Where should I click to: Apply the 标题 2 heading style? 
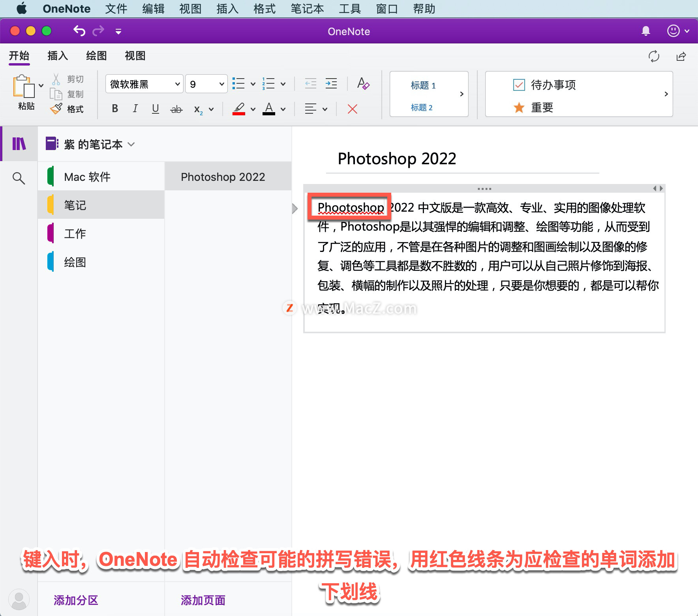pos(422,107)
